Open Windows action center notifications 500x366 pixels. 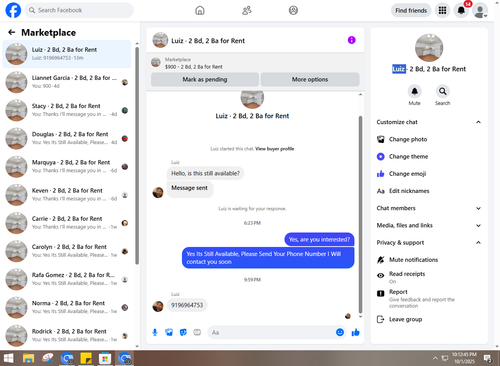pyautogui.click(x=488, y=359)
